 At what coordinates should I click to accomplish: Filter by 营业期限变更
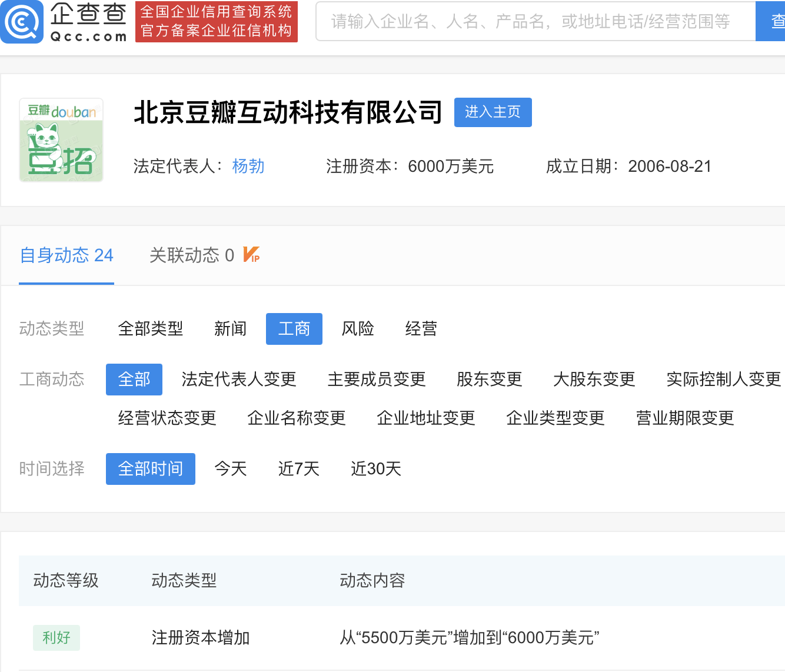click(x=685, y=418)
